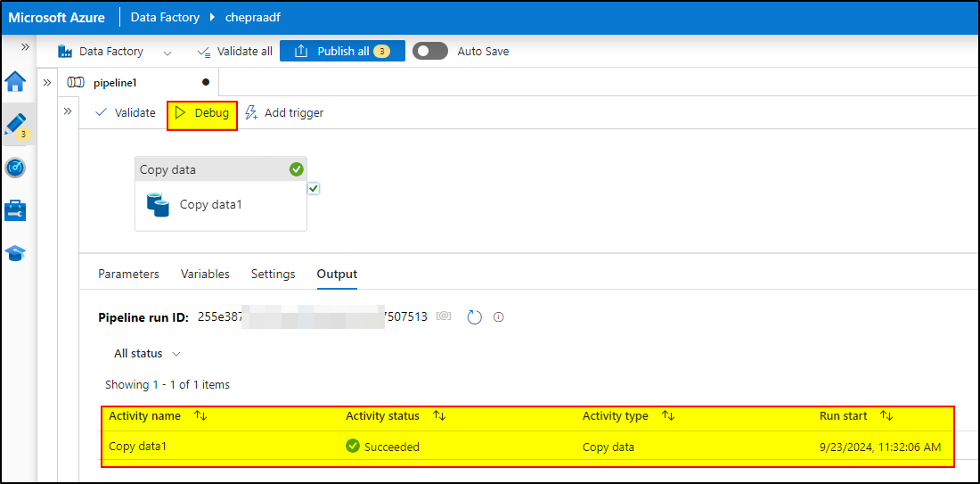Click Validate in pipeline toolbar

point(125,113)
